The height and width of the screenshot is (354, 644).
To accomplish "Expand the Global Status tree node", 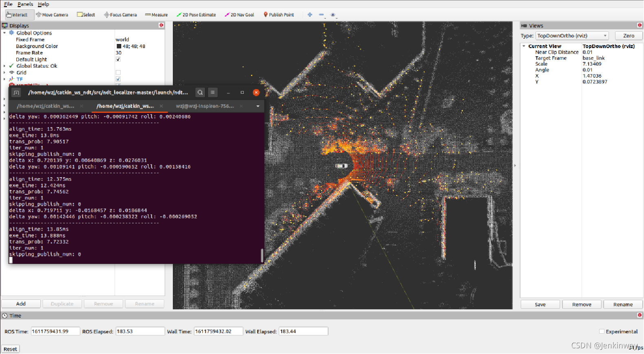I will [x=4, y=66].
